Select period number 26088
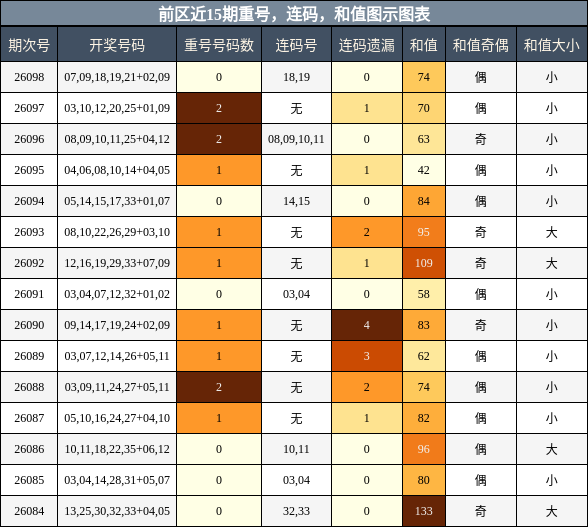 coord(29,387)
